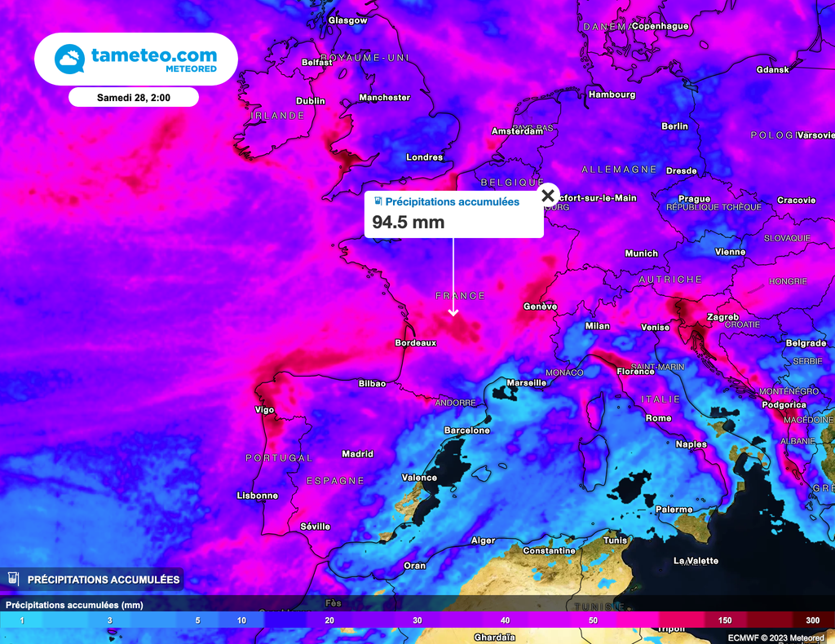Click the white arrow tip below the tooltip

pyautogui.click(x=453, y=313)
